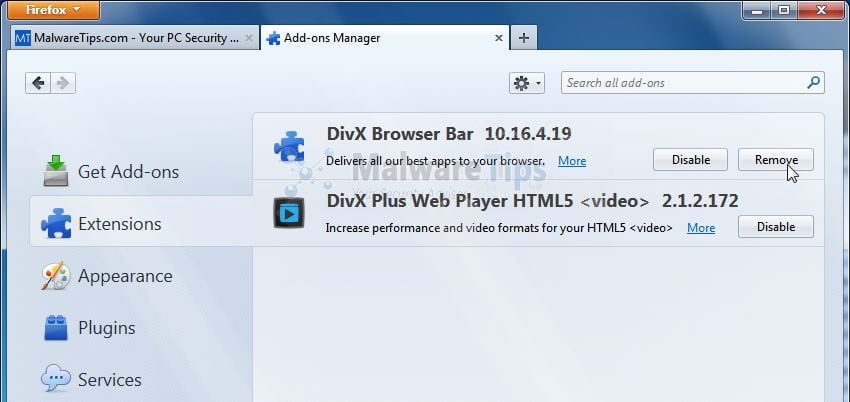Open the Firefox application menu button
Viewport: 850px width, 402px height.
click(x=53, y=10)
